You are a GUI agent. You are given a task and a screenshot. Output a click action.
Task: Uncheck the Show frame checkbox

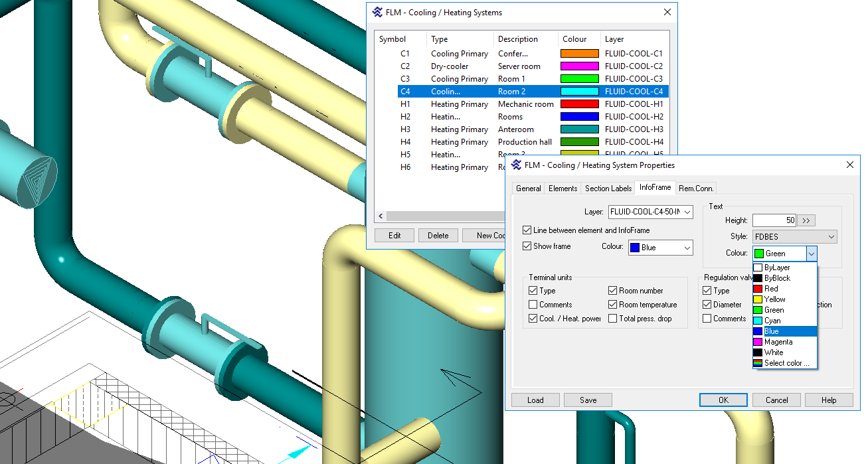pos(527,246)
